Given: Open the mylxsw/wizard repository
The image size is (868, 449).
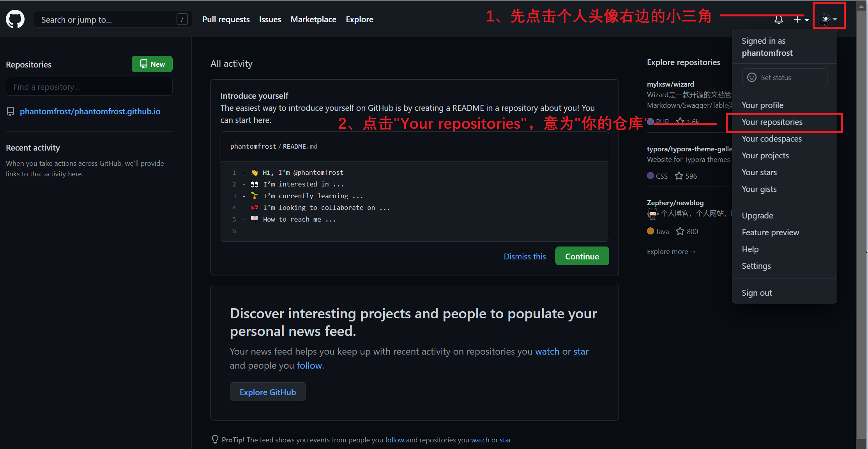Looking at the screenshot, I should (670, 84).
